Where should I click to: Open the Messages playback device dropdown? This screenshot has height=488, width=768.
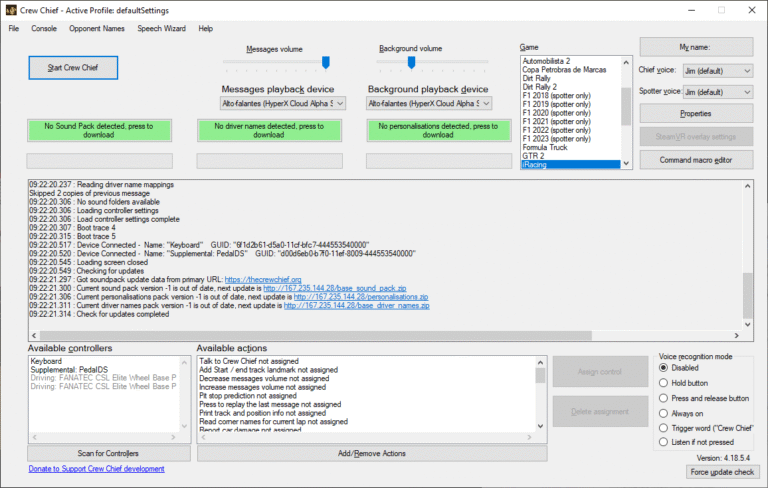283,103
